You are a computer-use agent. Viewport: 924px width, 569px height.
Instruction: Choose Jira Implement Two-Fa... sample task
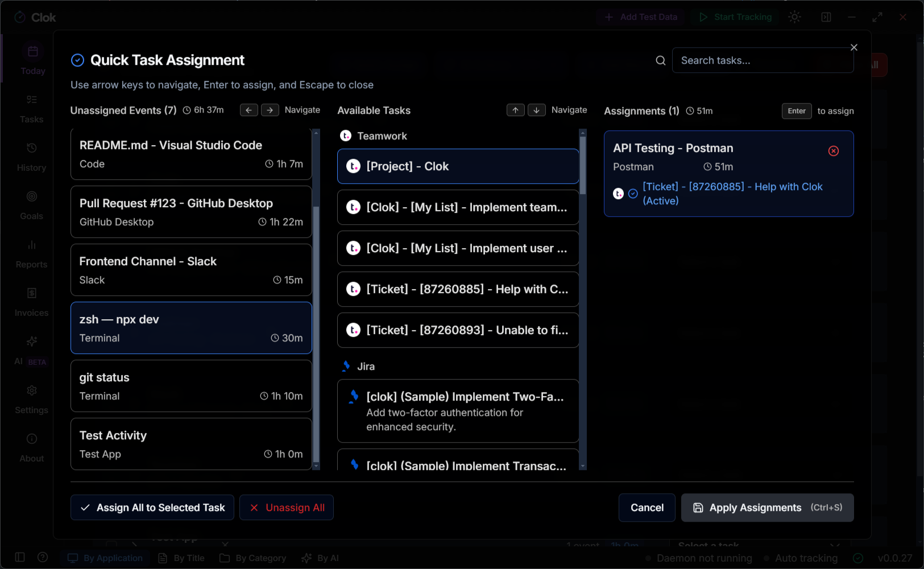458,411
